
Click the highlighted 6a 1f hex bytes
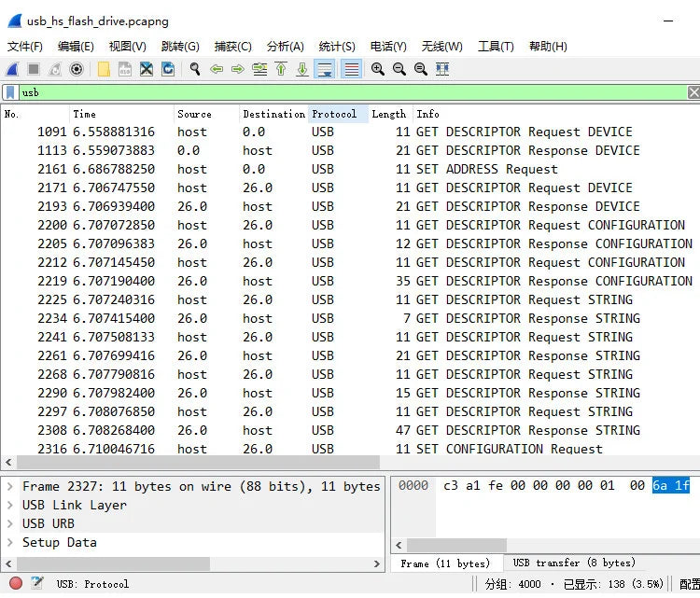(670, 485)
